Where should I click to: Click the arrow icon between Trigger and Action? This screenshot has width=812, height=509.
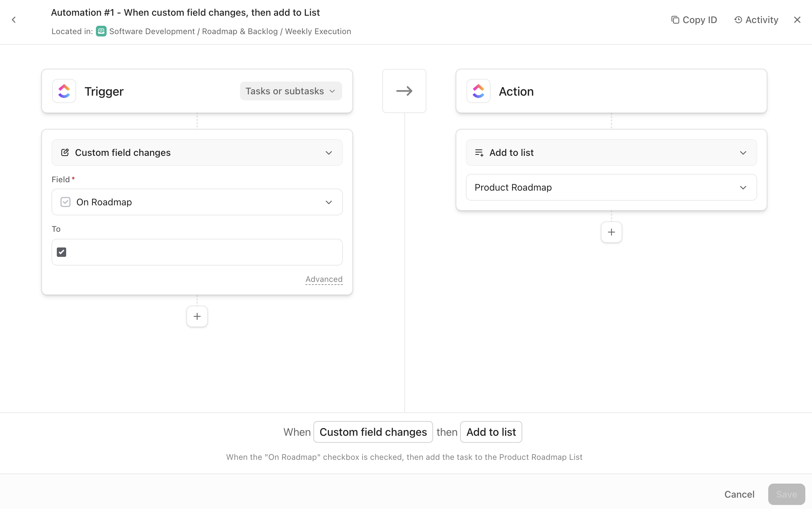[404, 91]
